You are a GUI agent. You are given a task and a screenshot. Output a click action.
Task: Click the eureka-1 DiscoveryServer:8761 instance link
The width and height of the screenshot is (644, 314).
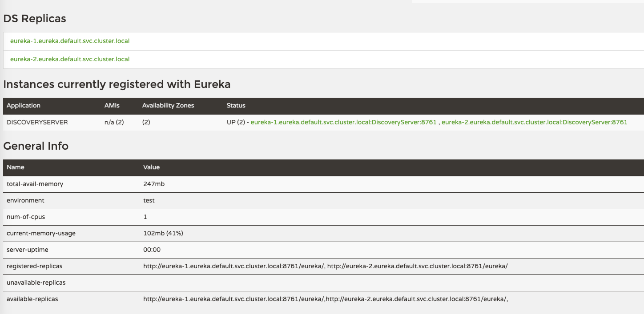point(343,122)
